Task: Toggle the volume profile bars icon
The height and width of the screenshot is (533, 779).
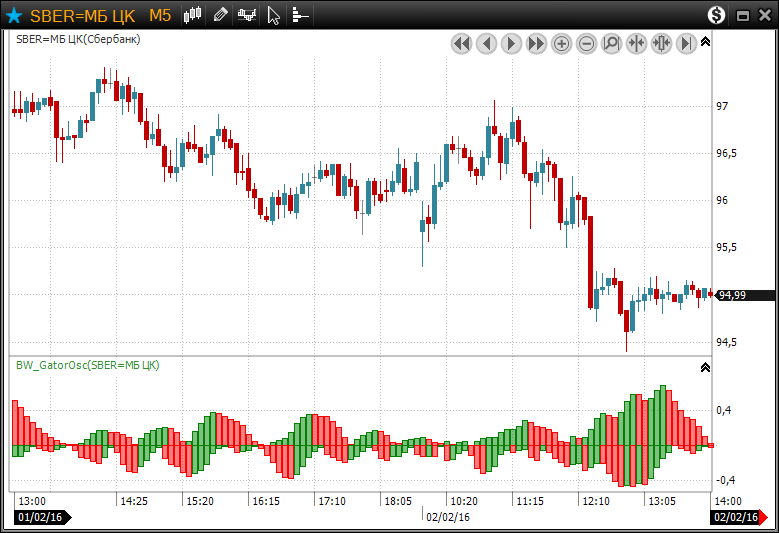Action: 299,15
